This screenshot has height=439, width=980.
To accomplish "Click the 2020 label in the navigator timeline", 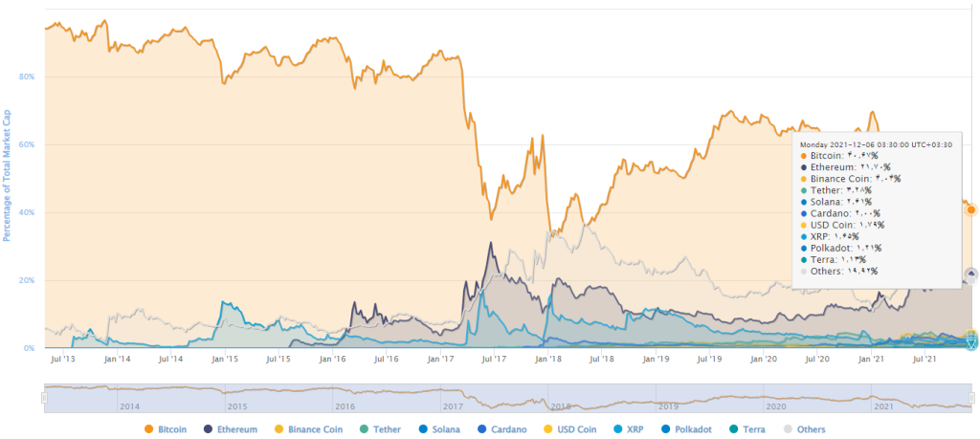I will 776,406.
